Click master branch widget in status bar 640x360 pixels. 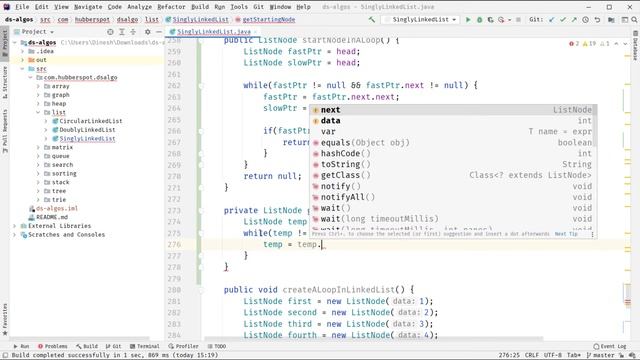(x=600, y=355)
